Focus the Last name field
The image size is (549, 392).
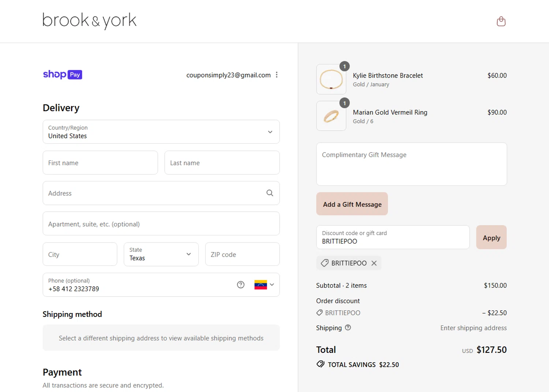coord(222,163)
